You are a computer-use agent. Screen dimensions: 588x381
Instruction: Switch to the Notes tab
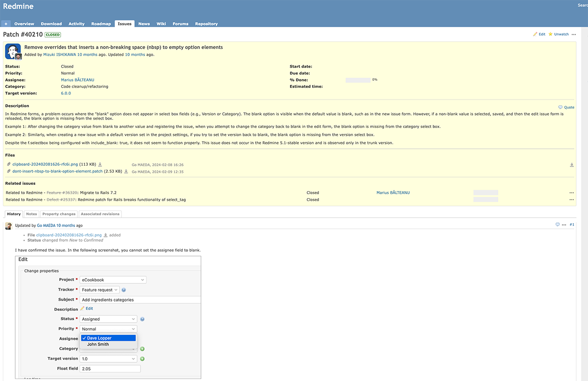pyautogui.click(x=31, y=214)
